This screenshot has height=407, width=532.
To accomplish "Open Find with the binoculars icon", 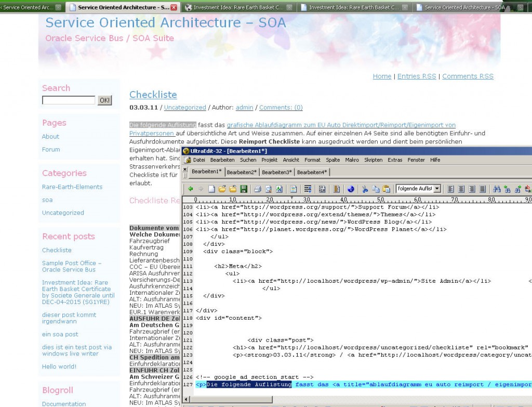I will coord(497,189).
